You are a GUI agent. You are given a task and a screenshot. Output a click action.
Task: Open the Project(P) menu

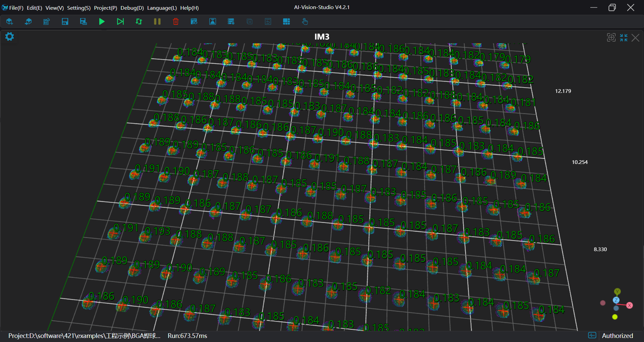105,8
